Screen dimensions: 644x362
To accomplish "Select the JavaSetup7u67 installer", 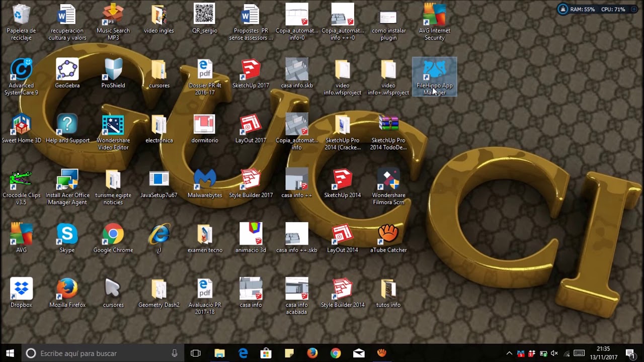I will click(x=159, y=183).
